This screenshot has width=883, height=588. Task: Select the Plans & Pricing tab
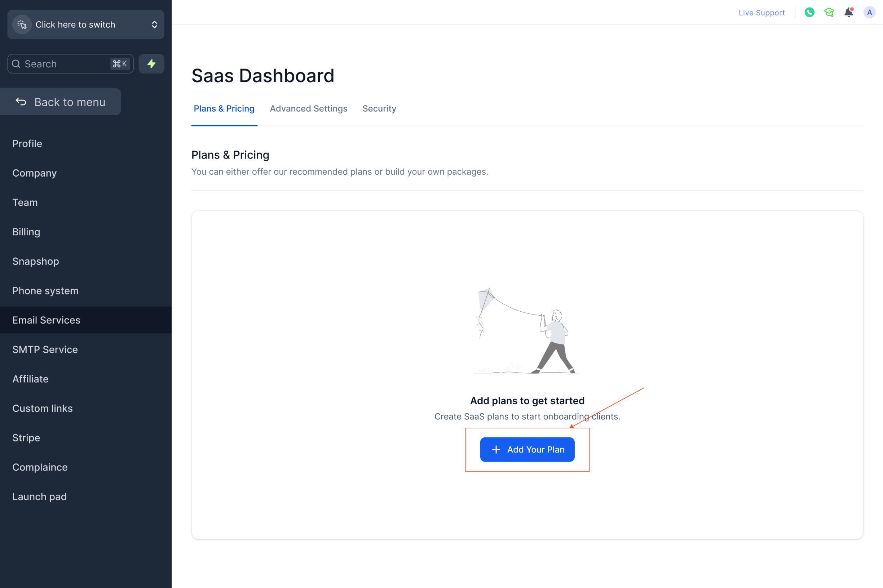coord(224,108)
